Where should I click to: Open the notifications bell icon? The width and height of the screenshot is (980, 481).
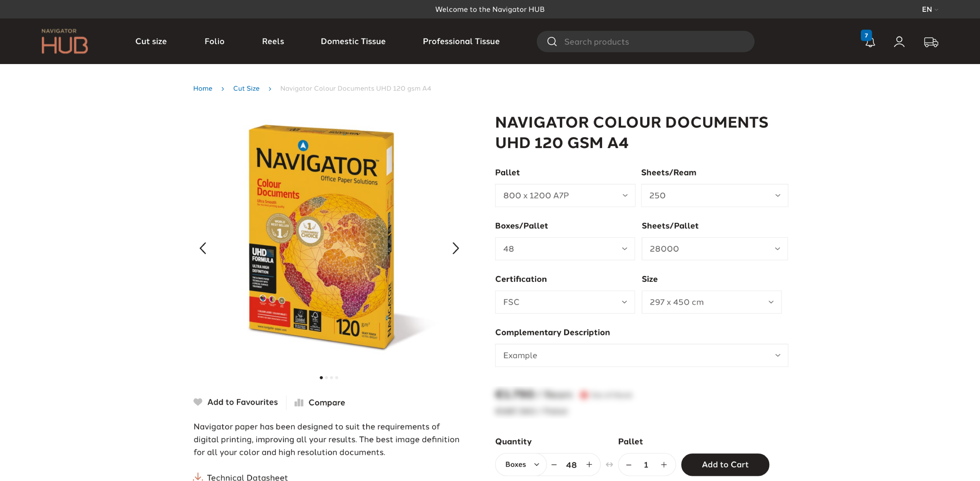coord(870,42)
